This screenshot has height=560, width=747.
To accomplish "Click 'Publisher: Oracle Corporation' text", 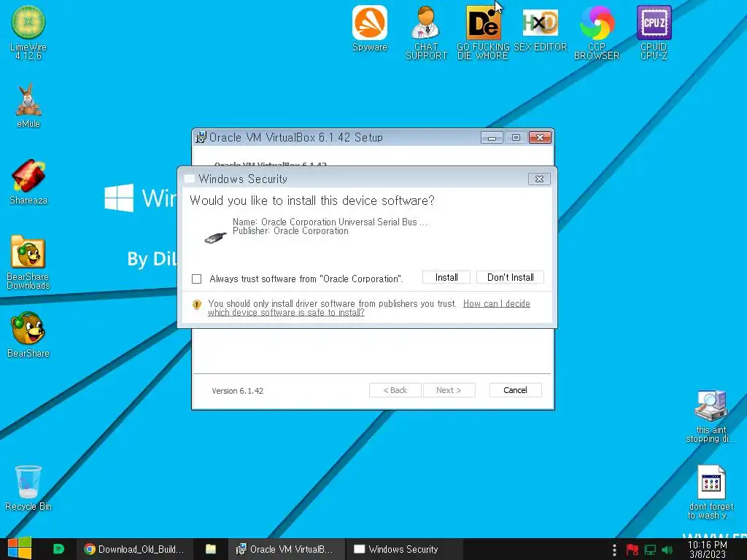I will (290, 231).
